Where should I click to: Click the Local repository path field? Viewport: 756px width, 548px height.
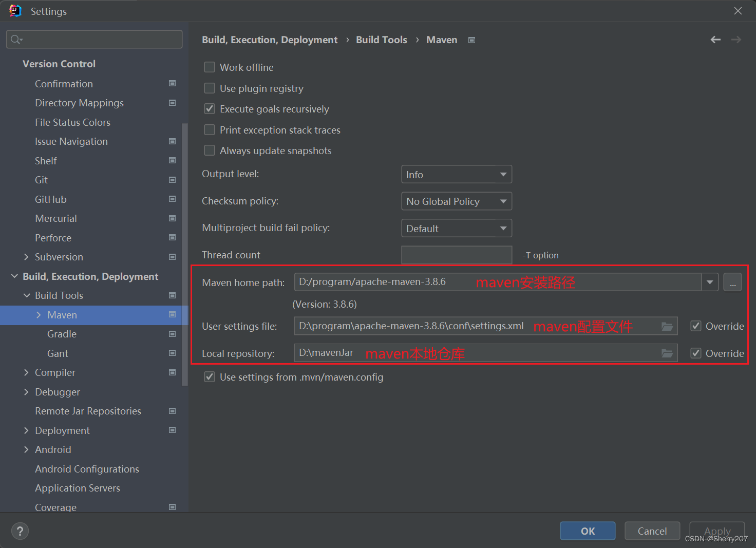click(x=486, y=353)
